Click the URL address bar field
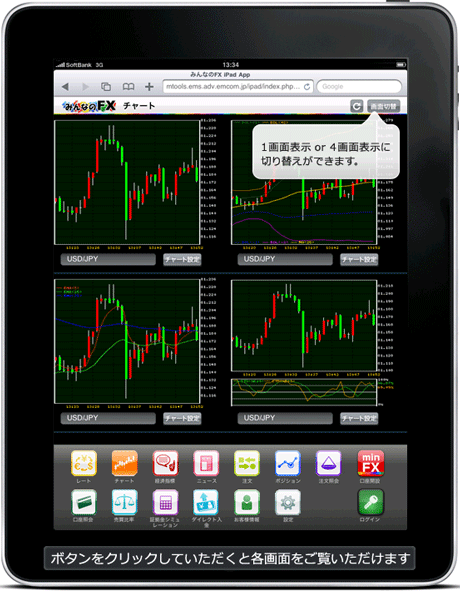460x598 pixels. 238,87
